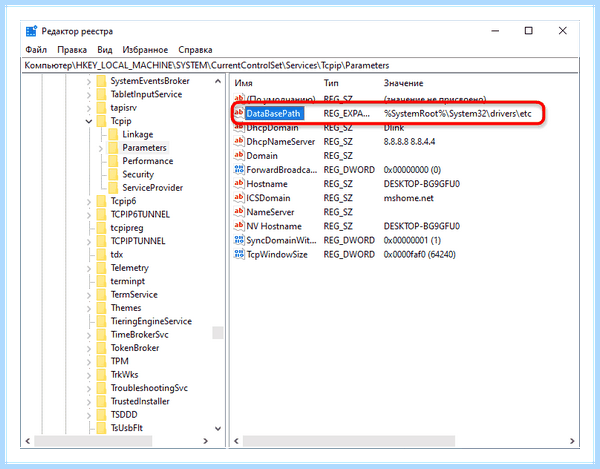Select the TsUsbFlt tree key
This screenshot has height=469, width=600.
[x=127, y=428]
